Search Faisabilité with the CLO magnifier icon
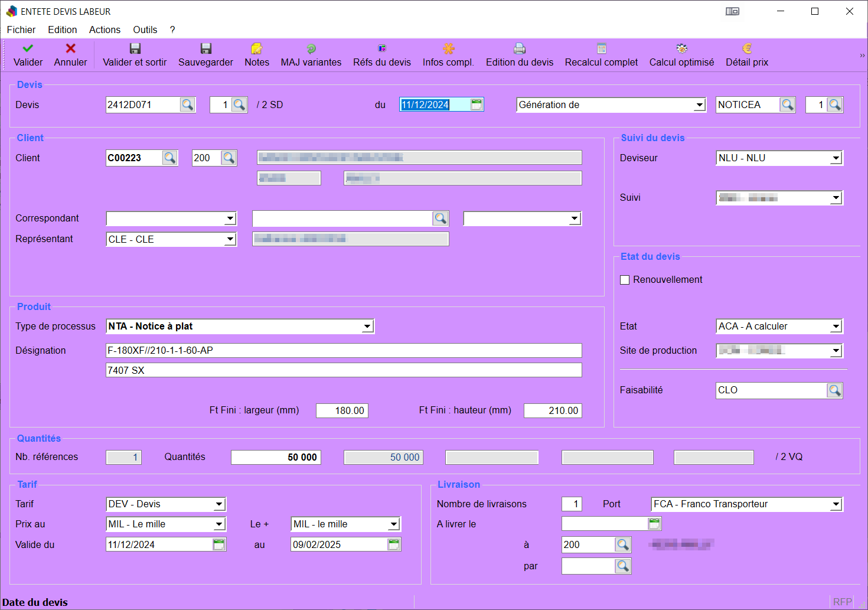This screenshot has height=610, width=868. [834, 390]
